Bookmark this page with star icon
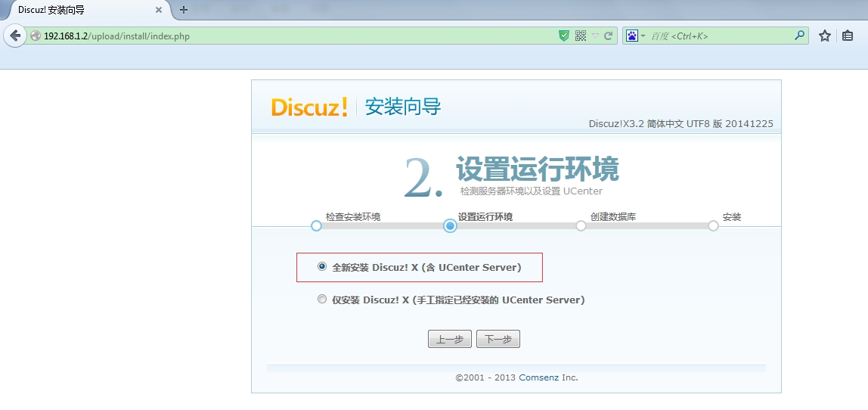 pos(825,36)
